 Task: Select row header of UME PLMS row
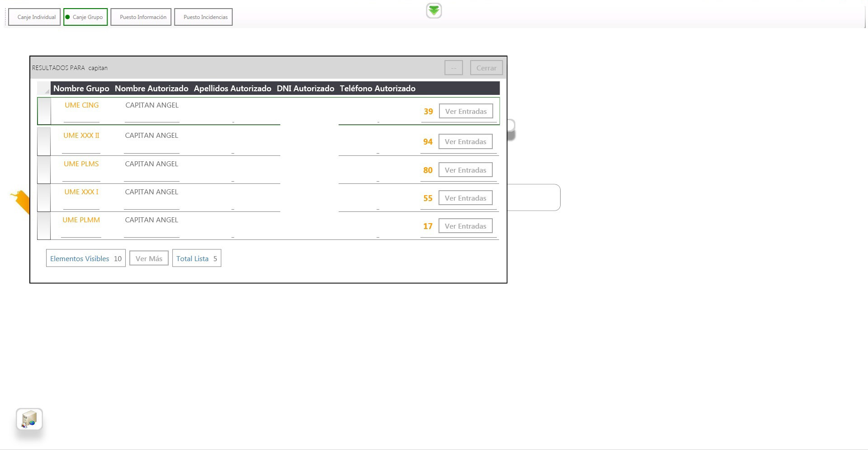point(44,170)
